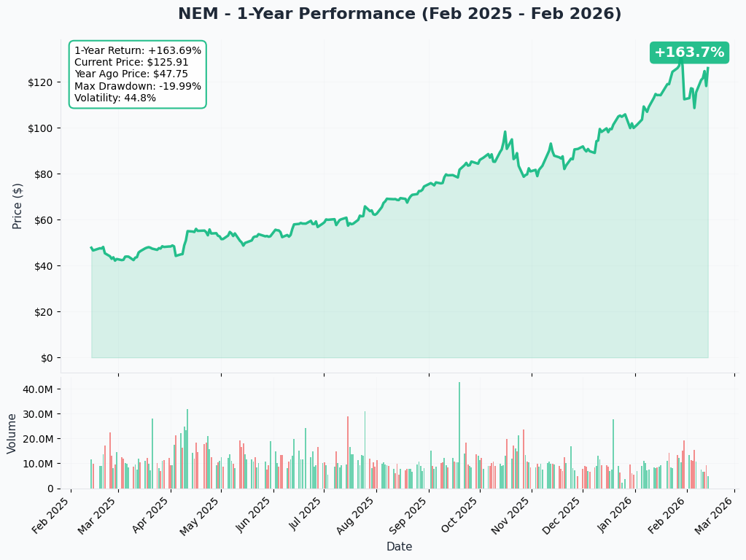Image resolution: width=746 pixels, height=560 pixels.
Task: Click the Volatility: 44.8% line
Action: pyautogui.click(x=115, y=98)
